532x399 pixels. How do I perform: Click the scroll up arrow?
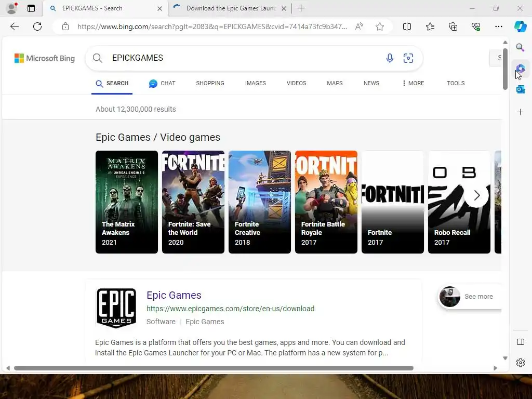[x=505, y=43]
